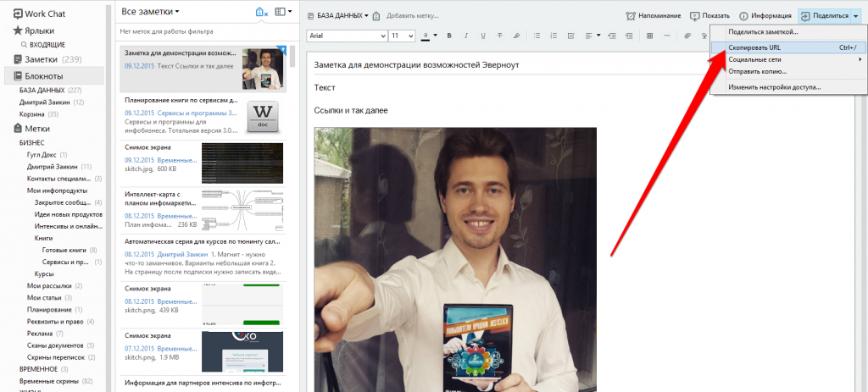Select the Готовые книги tag
Image resolution: width=868 pixels, height=392 pixels.
70,250
